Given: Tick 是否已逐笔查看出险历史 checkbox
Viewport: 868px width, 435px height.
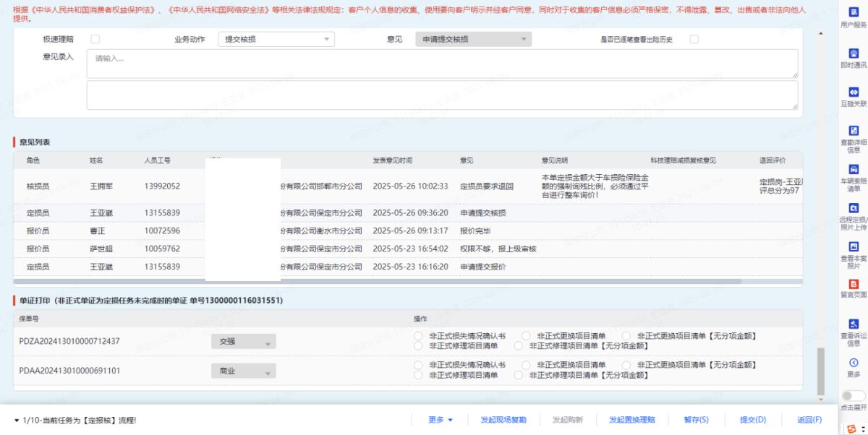Looking at the screenshot, I should [694, 40].
